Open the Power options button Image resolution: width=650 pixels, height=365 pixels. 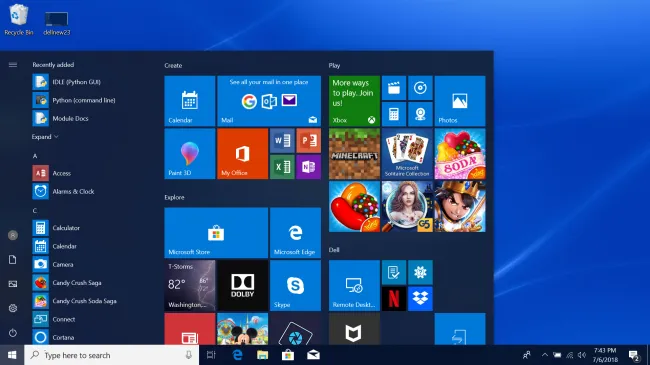point(13,333)
